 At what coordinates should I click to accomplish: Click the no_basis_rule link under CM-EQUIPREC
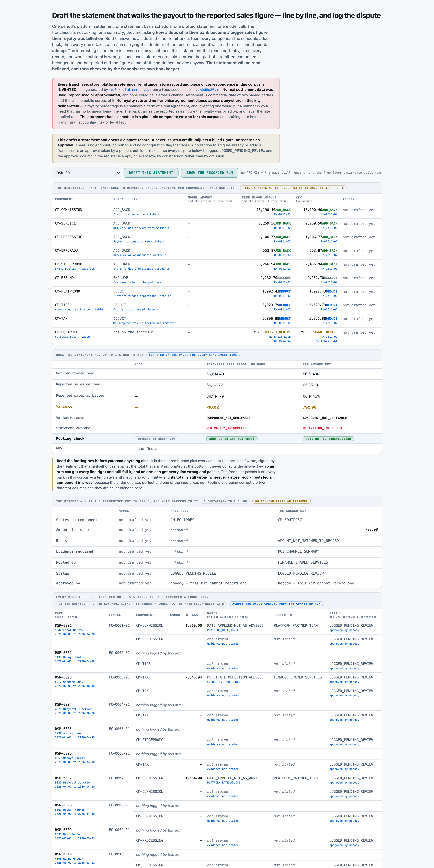tap(66, 337)
